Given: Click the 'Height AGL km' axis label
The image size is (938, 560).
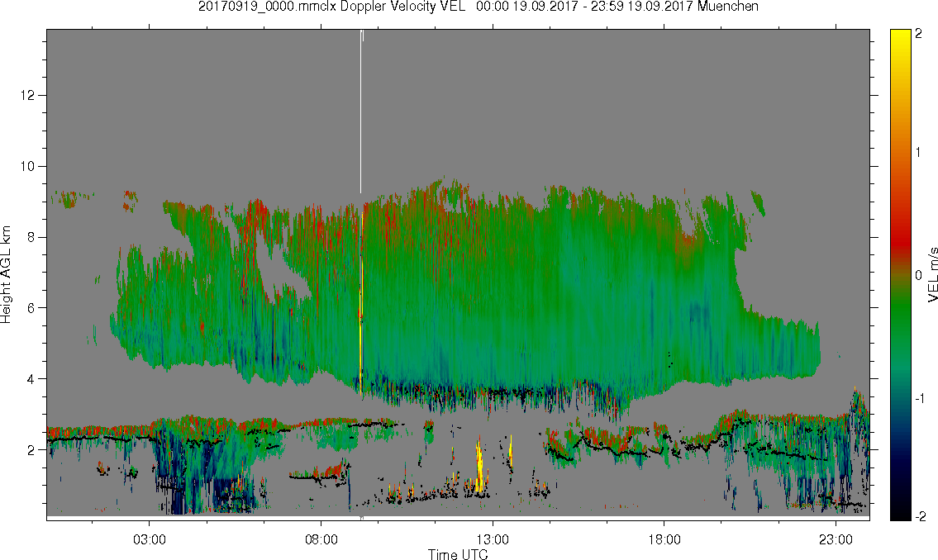Looking at the screenshot, I should [x=6, y=275].
